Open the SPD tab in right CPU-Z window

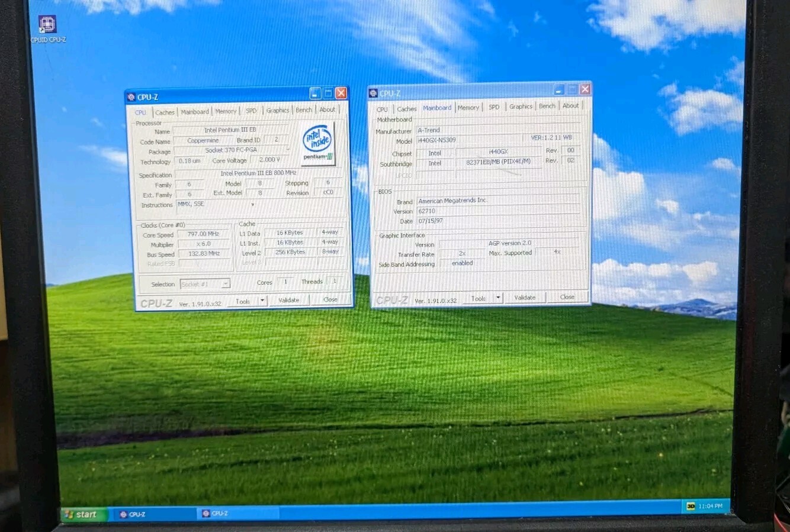click(x=494, y=107)
